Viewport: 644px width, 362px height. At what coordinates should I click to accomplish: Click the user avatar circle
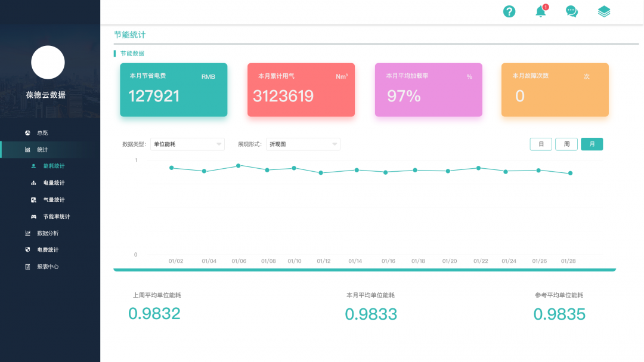point(48,63)
